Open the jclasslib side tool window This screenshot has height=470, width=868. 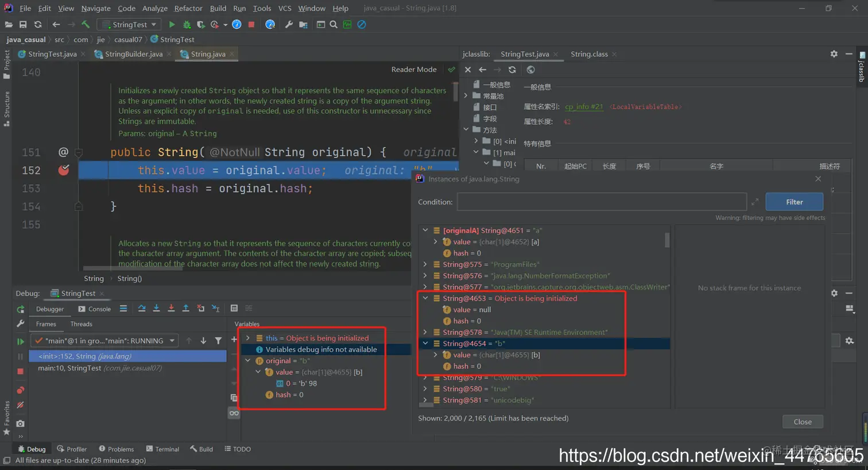[x=861, y=67]
